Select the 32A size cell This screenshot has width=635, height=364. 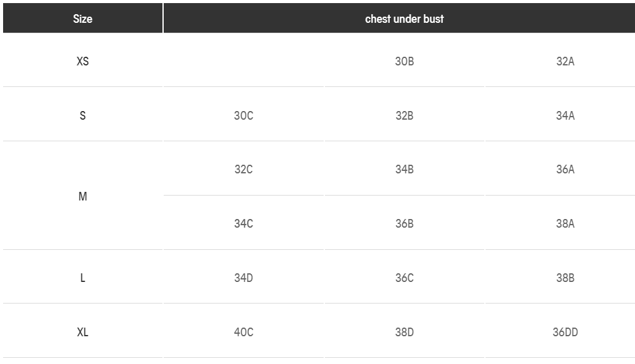565,61
